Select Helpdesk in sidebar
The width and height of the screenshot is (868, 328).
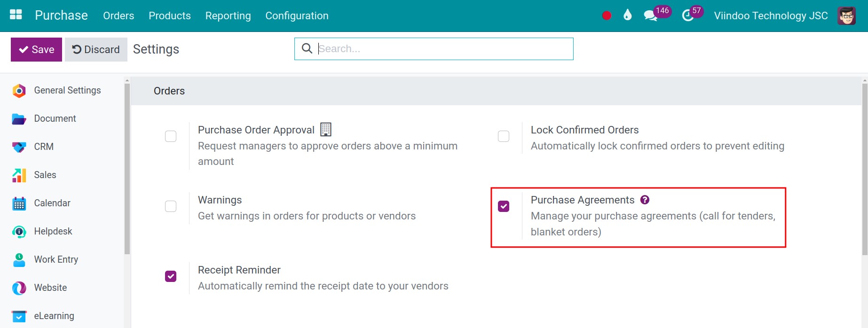click(x=53, y=231)
